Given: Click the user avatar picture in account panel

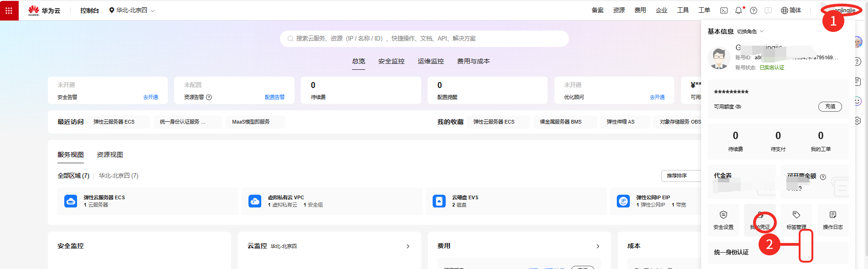Looking at the screenshot, I should pyautogui.click(x=719, y=58).
